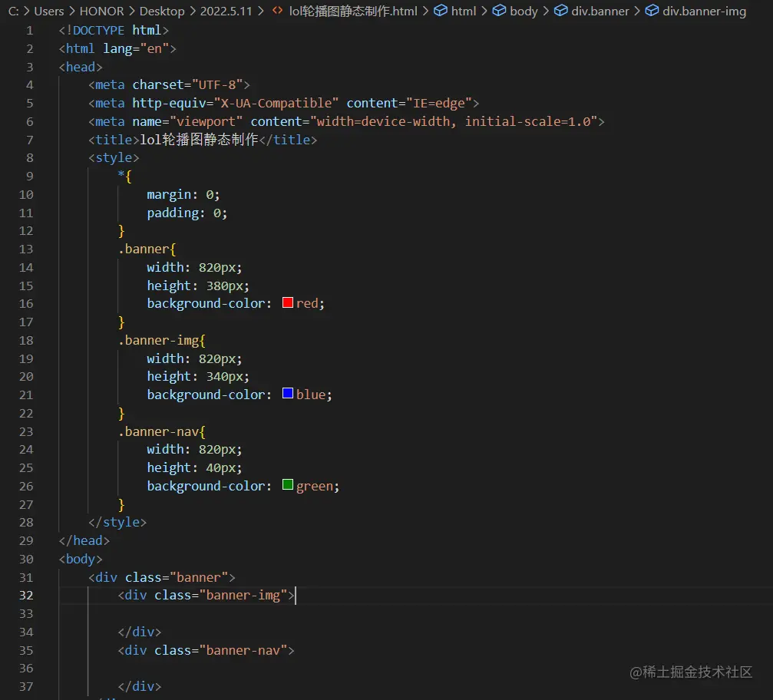Click line number 32 in the gutter

tap(26, 596)
